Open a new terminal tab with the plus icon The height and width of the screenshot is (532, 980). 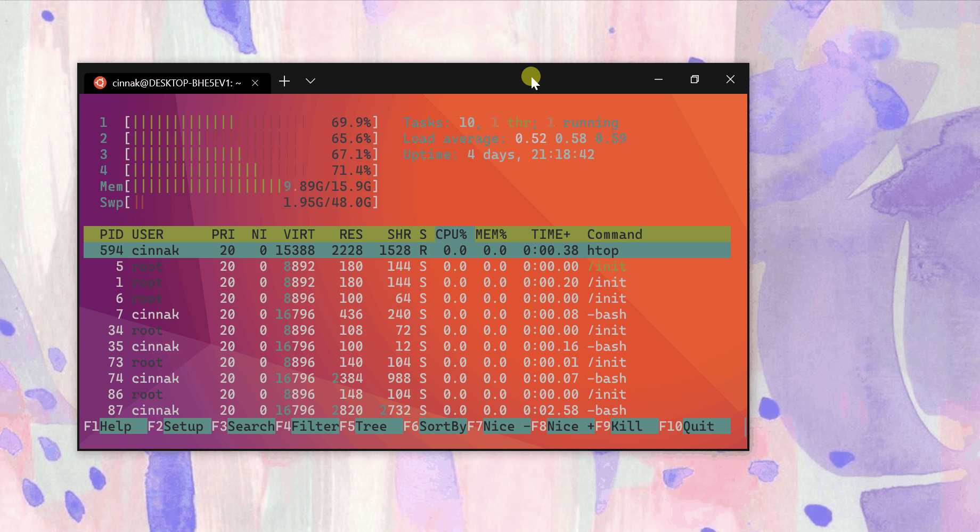tap(284, 82)
